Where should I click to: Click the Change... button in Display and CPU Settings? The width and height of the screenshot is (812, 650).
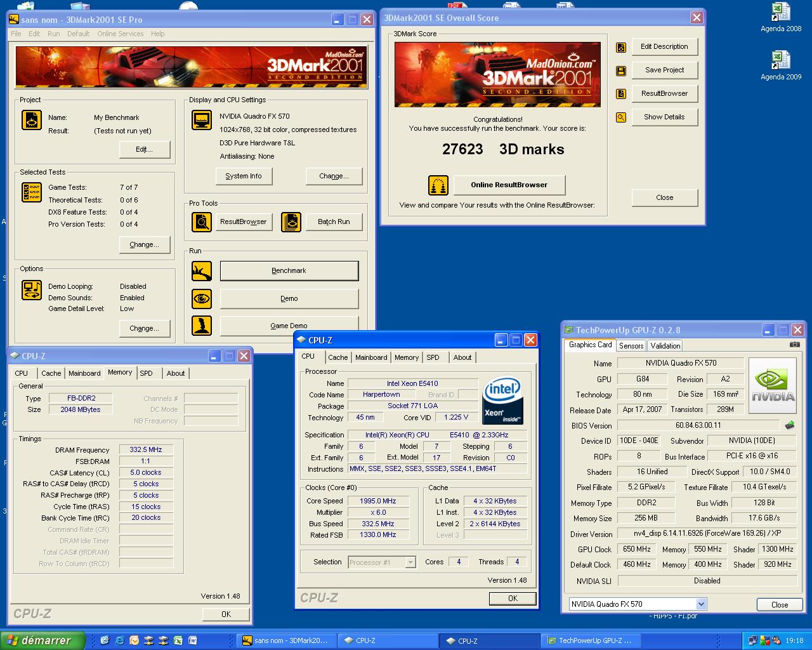tap(334, 176)
